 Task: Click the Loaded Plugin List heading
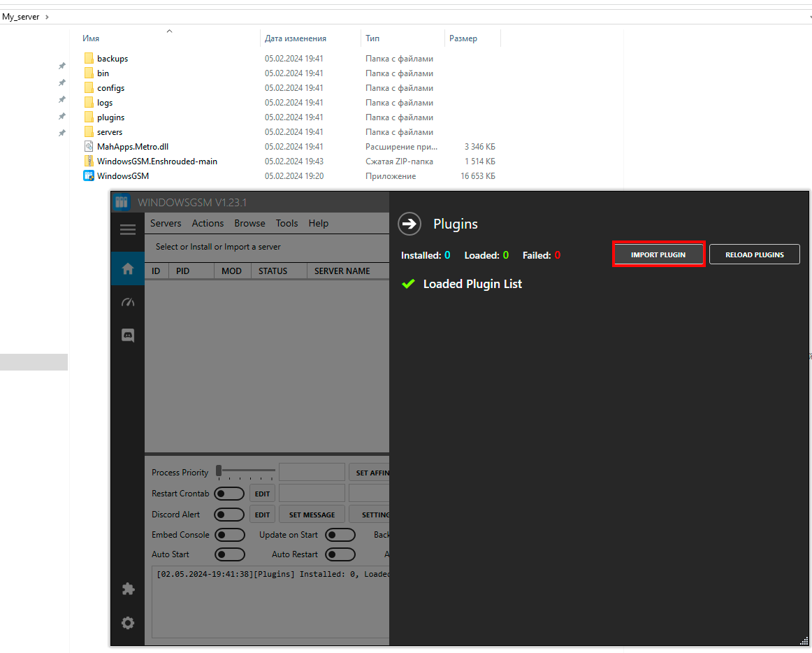point(472,284)
